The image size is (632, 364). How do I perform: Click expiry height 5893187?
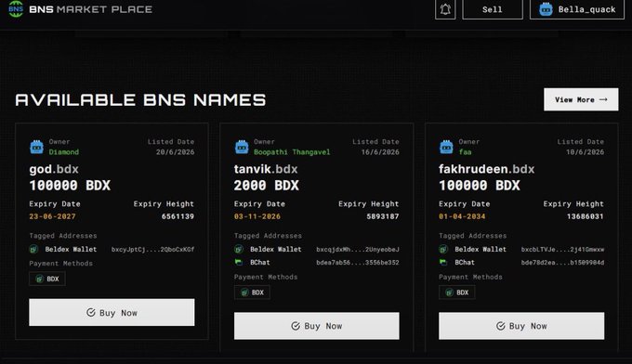point(383,216)
